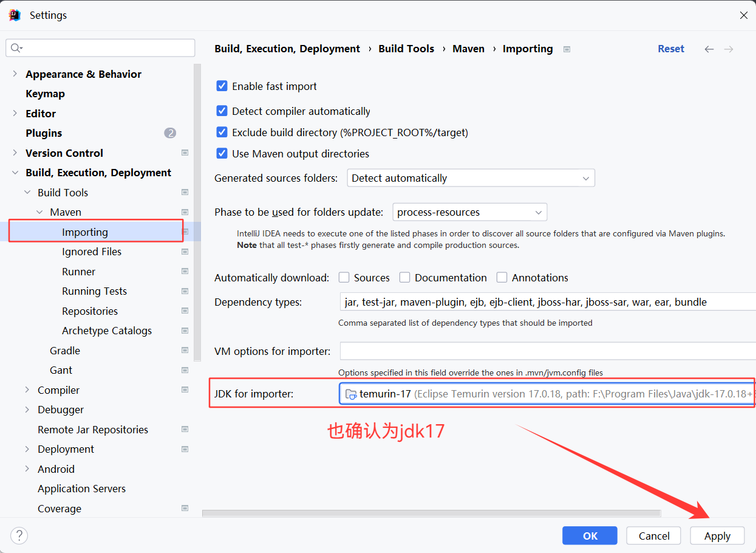
Task: Click project-level icon beside Maven
Action: pyautogui.click(x=185, y=212)
